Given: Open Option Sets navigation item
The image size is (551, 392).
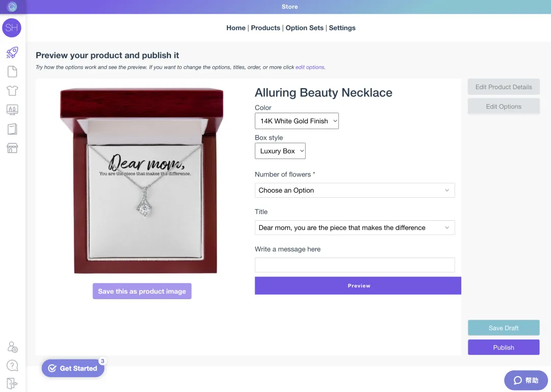Looking at the screenshot, I should pyautogui.click(x=305, y=28).
